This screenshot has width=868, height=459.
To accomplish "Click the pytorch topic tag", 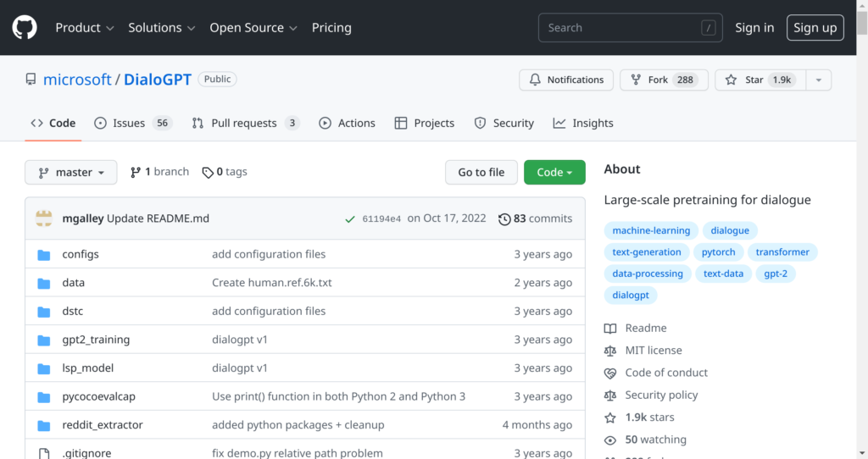I will [x=719, y=252].
